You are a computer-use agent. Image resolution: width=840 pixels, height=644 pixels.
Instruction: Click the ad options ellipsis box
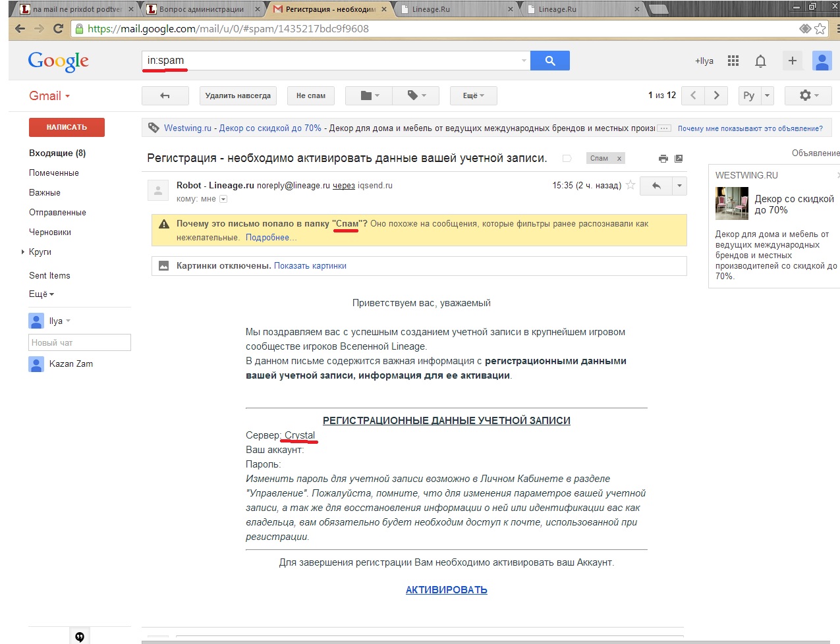point(664,128)
